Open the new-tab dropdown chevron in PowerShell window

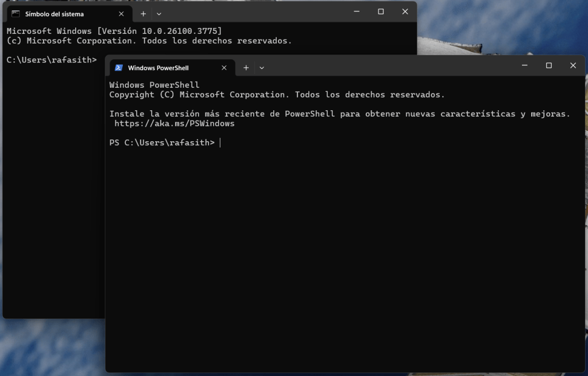click(x=262, y=68)
